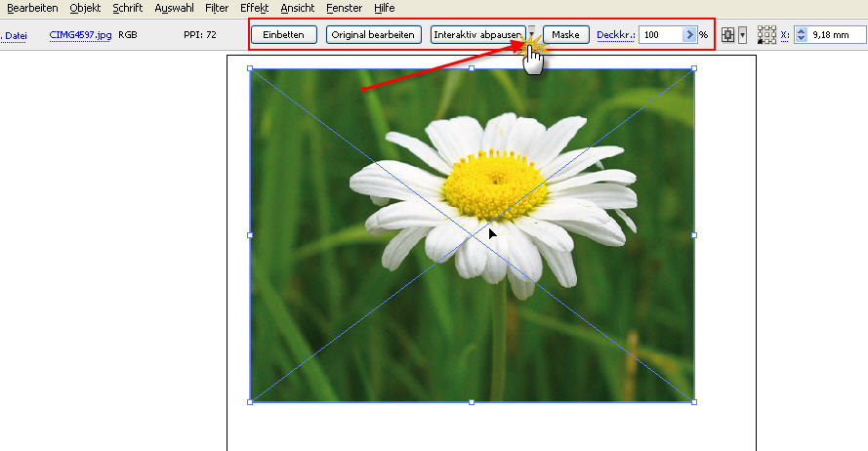
Task: Expand the tracing presets dropdown arrow
Action: (x=532, y=35)
